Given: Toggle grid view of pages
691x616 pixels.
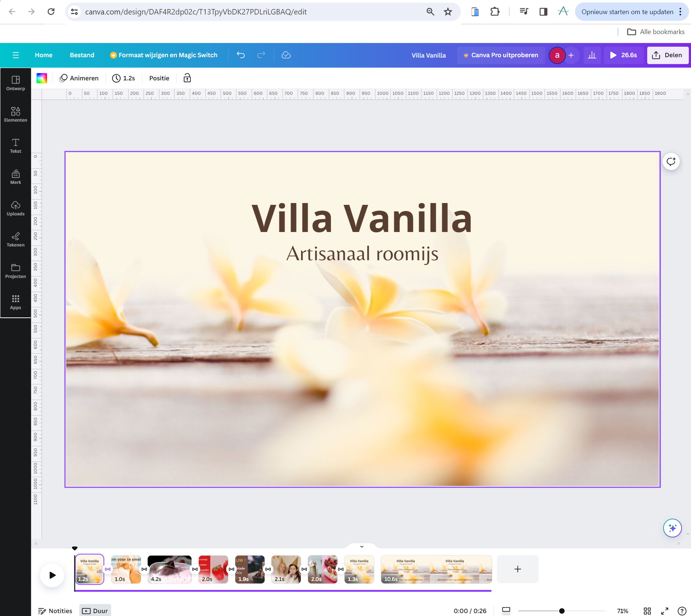Looking at the screenshot, I should [648, 611].
